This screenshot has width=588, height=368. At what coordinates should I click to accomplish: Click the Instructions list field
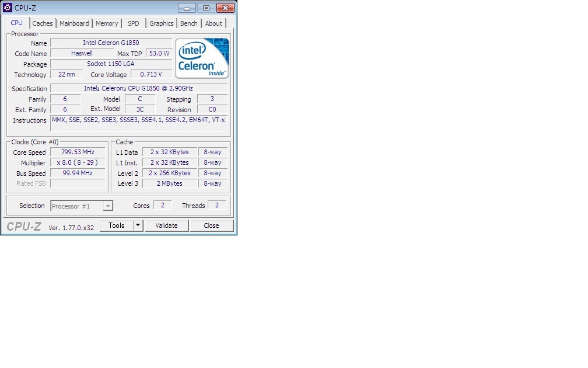tap(139, 124)
